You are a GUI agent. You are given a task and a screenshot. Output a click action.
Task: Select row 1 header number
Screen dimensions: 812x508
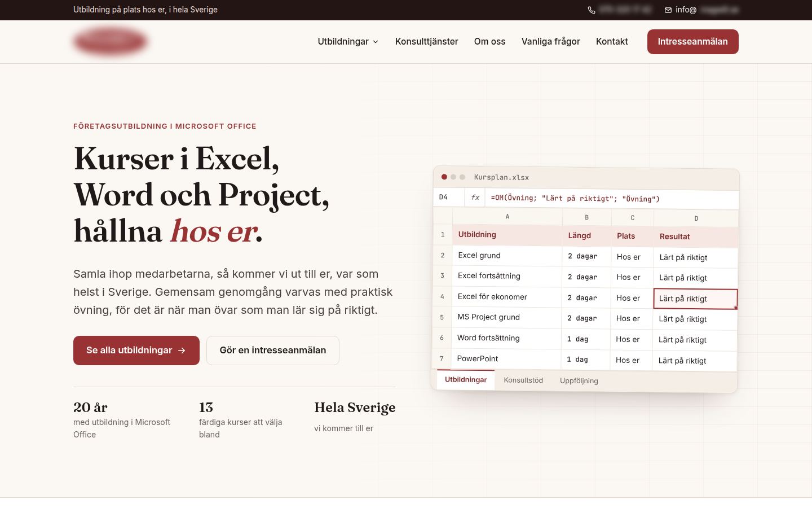point(443,234)
